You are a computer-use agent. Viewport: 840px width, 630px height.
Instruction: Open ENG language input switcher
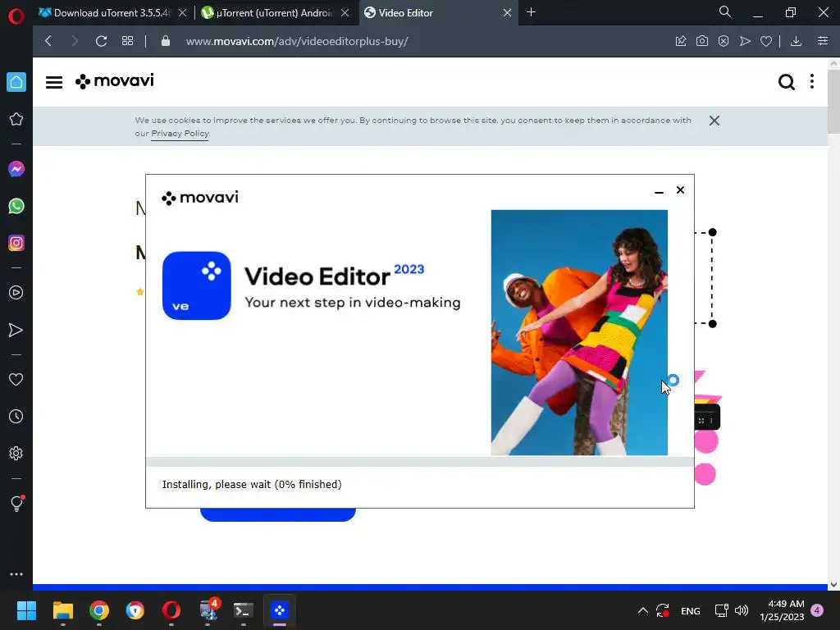(x=690, y=610)
